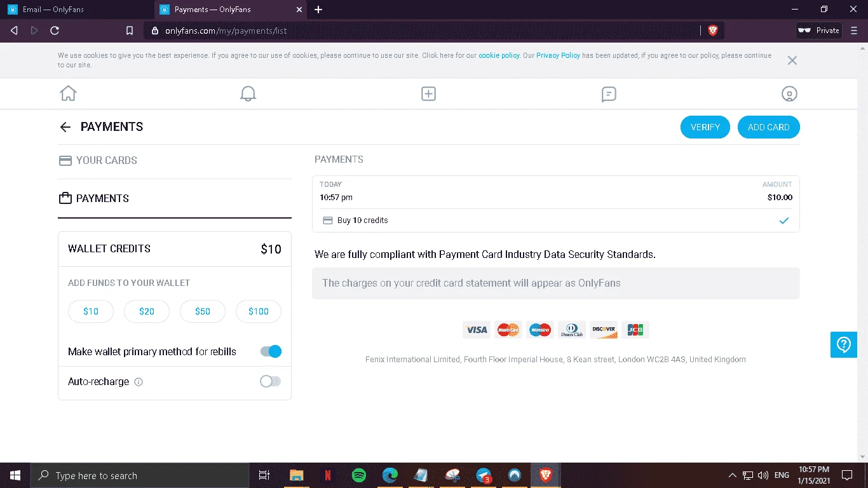
Task: Click the Verify button
Action: 705,127
